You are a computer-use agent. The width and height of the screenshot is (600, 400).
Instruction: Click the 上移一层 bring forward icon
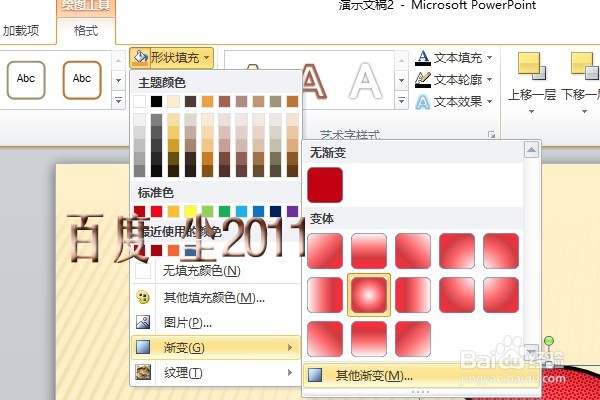coord(532,67)
